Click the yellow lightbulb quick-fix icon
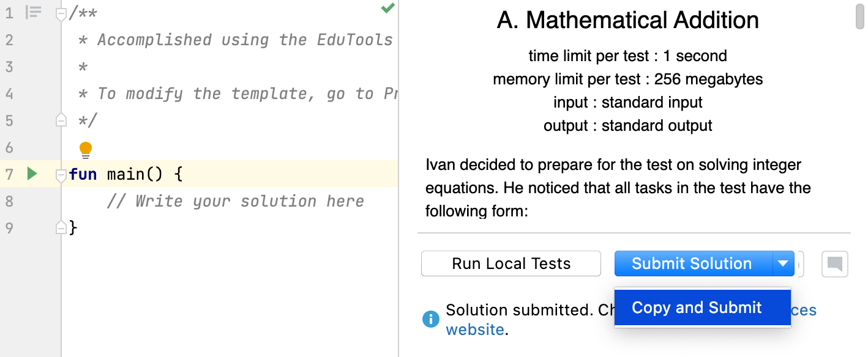 86,149
